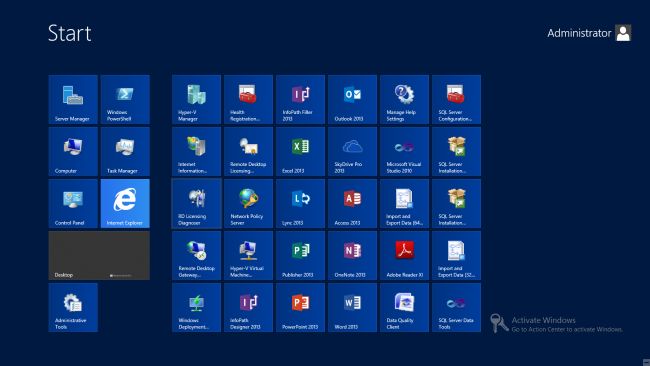This screenshot has width=650, height=366.
Task: Start Task Manager from its tile
Action: [125, 152]
